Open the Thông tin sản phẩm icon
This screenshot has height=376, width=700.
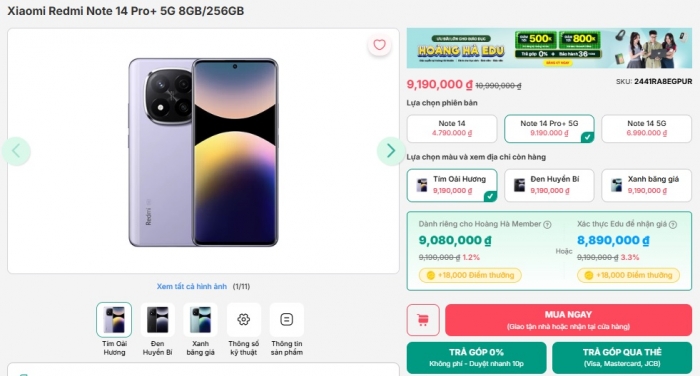(x=287, y=319)
